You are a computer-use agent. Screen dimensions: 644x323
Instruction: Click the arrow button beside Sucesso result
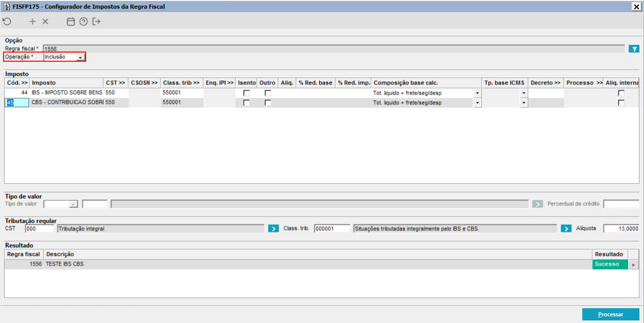[633, 265]
